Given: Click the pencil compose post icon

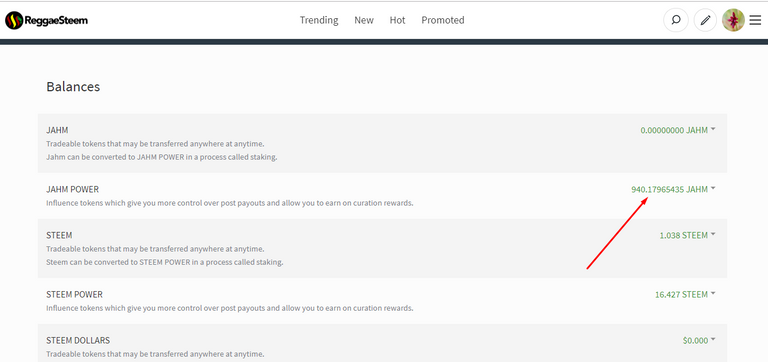Looking at the screenshot, I should (705, 21).
